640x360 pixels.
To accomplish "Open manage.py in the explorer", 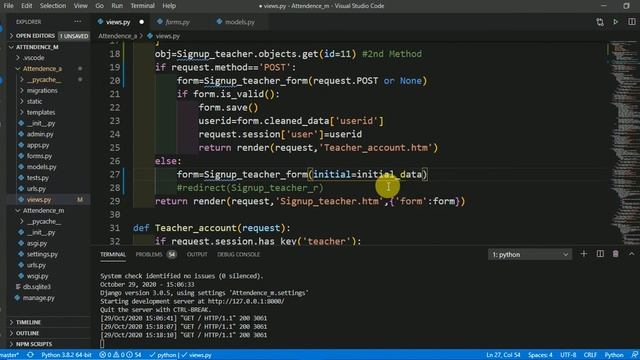I will point(39,298).
